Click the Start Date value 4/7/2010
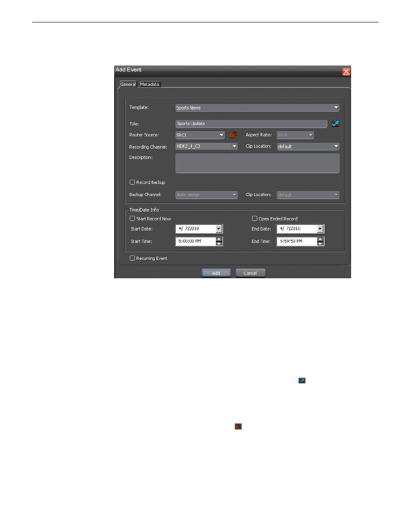 [x=189, y=229]
